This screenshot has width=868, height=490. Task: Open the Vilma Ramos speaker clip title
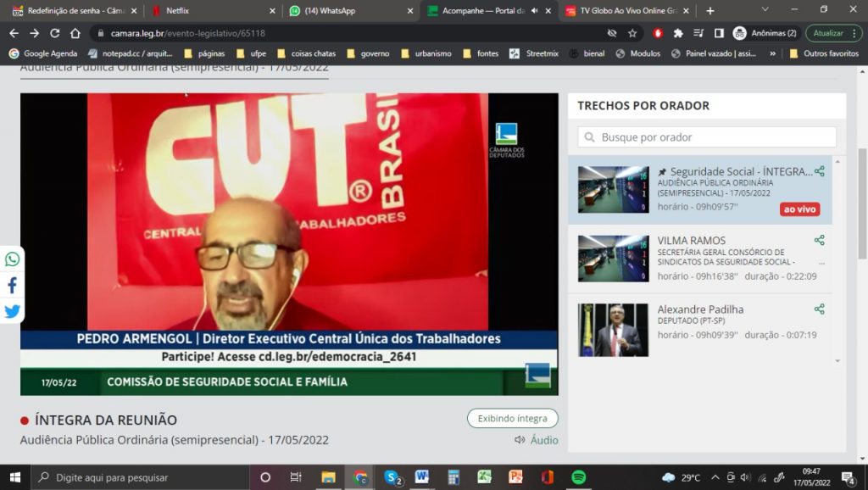(691, 240)
